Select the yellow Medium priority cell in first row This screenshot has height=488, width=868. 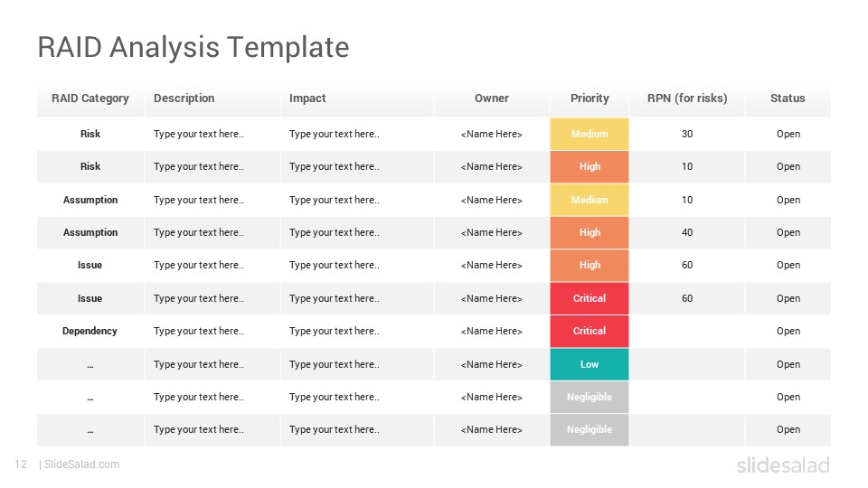coord(589,134)
